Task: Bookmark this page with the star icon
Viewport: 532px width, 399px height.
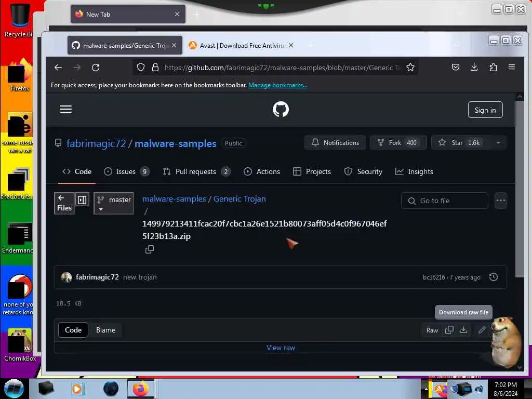Action: click(410, 67)
